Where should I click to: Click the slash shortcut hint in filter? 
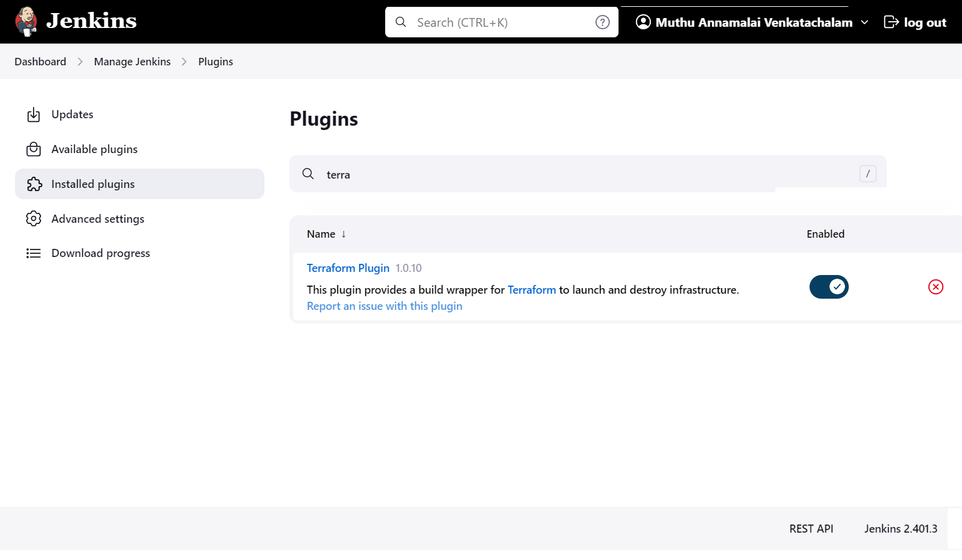click(868, 174)
